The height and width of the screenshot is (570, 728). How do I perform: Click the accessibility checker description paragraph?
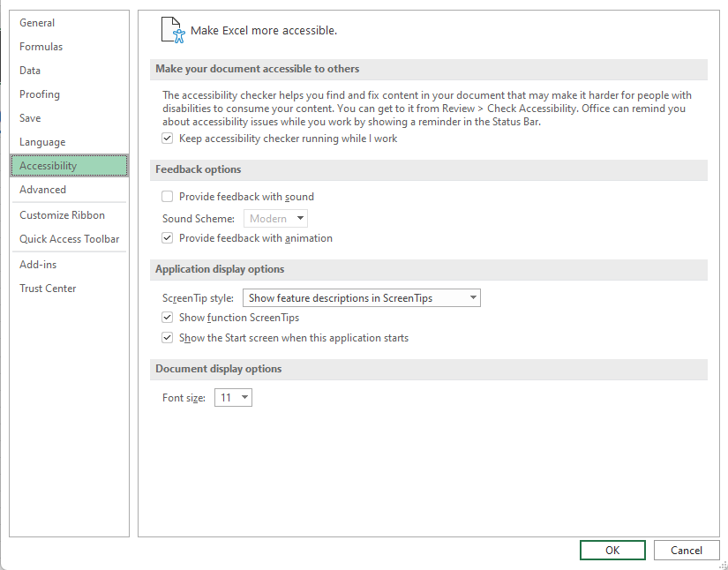coord(427,109)
